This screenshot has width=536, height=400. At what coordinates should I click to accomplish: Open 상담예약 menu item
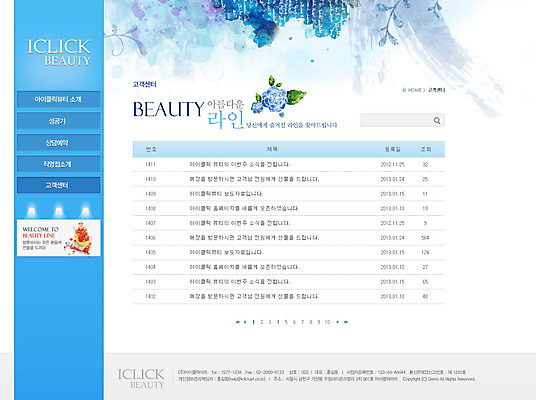pyautogui.click(x=58, y=143)
